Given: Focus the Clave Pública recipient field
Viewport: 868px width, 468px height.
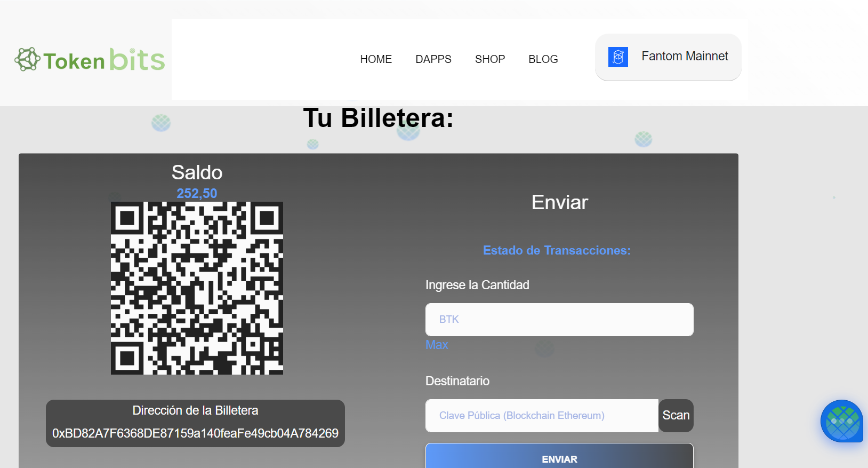Looking at the screenshot, I should point(542,416).
